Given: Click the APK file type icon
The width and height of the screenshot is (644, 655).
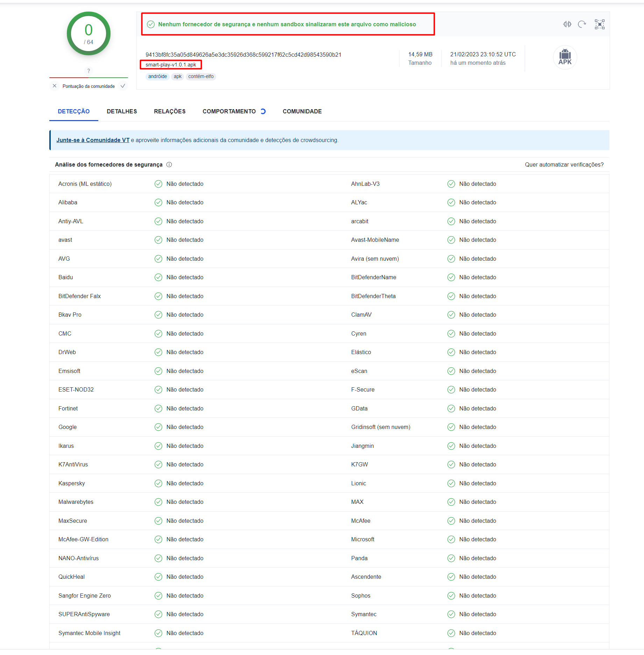Looking at the screenshot, I should tap(565, 57).
